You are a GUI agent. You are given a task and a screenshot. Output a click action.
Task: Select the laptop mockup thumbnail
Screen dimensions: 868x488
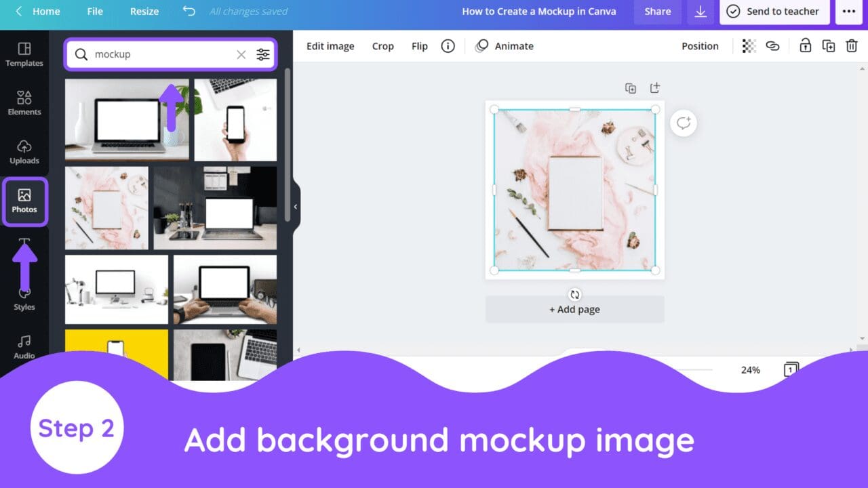point(126,119)
